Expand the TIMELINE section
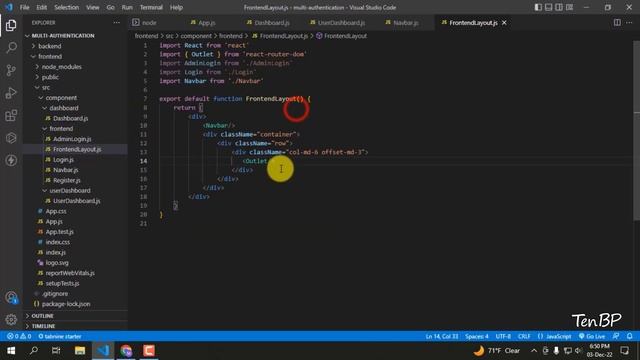The image size is (640, 360). click(43, 326)
